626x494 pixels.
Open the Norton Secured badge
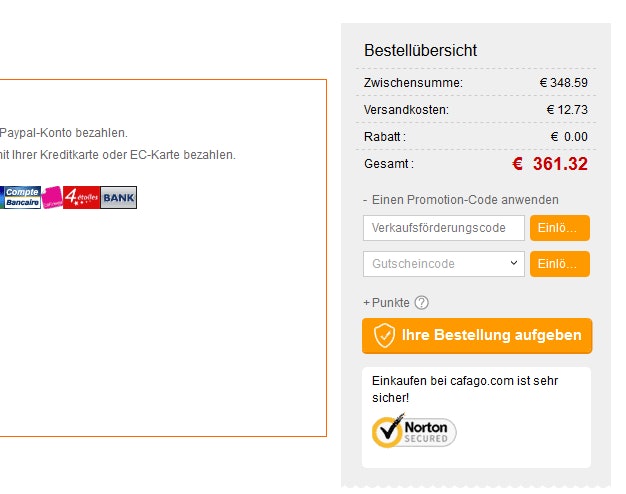point(414,431)
